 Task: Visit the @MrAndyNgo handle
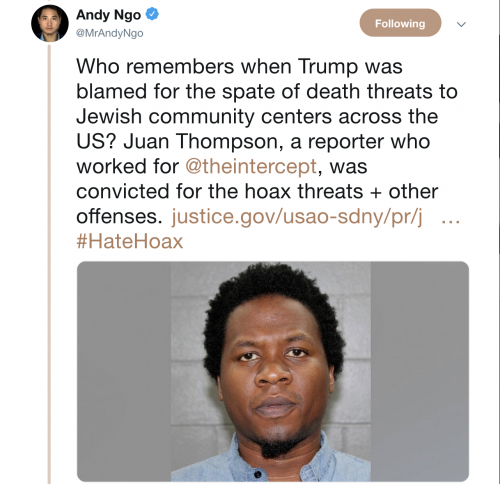click(110, 33)
